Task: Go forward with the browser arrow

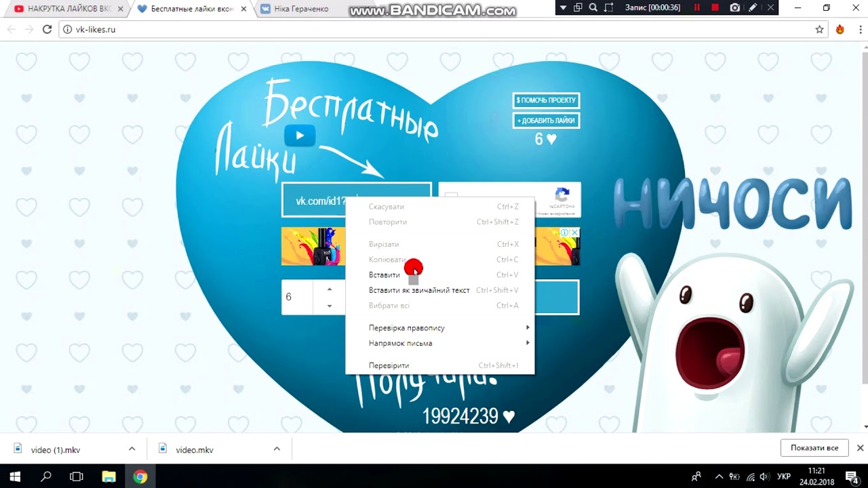Action: pos(28,29)
